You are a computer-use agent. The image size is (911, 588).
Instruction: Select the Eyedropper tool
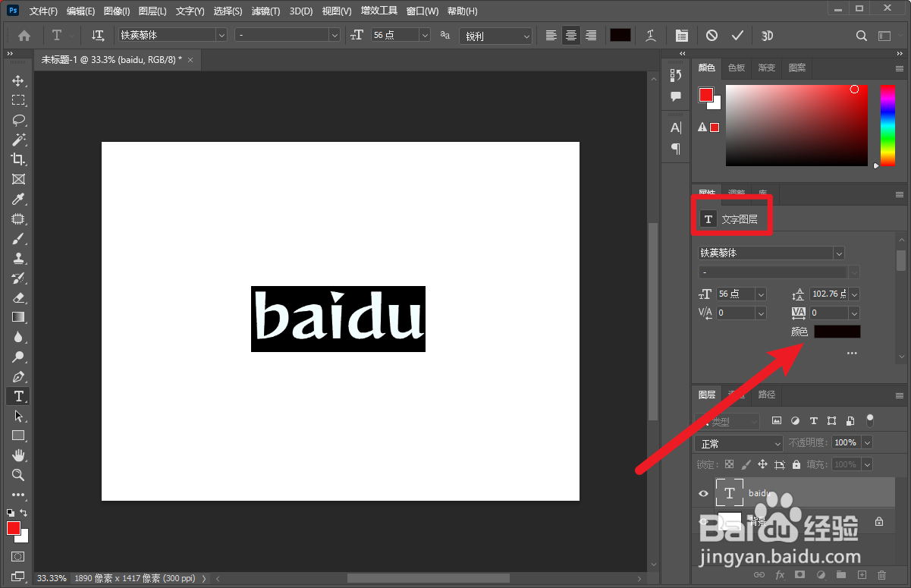coord(18,199)
